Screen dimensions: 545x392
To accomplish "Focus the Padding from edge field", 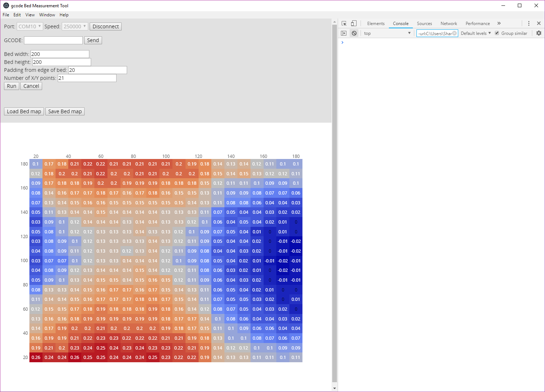I will tap(98, 70).
